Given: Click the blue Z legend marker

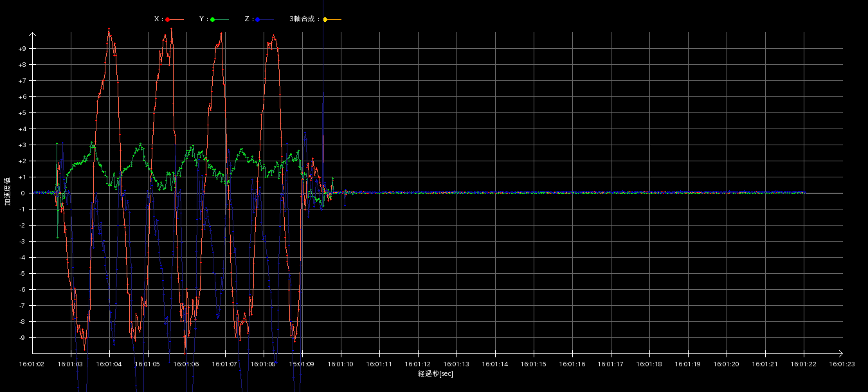Looking at the screenshot, I should (x=258, y=20).
